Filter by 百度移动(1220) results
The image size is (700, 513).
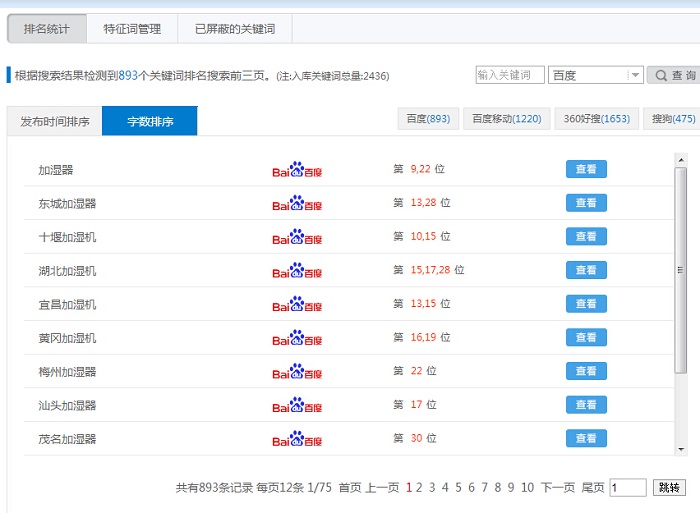pos(507,119)
